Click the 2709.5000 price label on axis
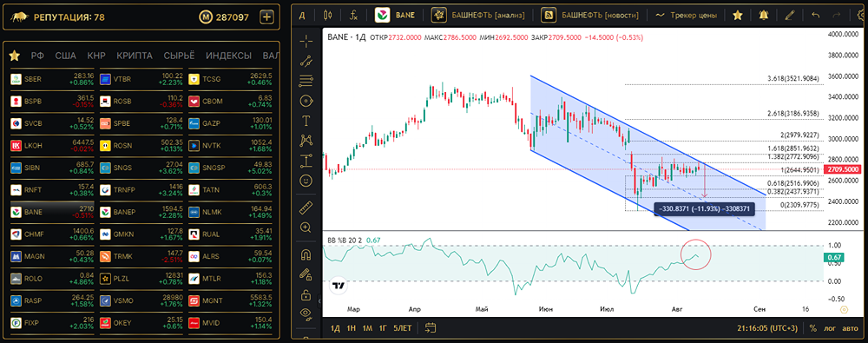The image size is (868, 343). tap(842, 169)
